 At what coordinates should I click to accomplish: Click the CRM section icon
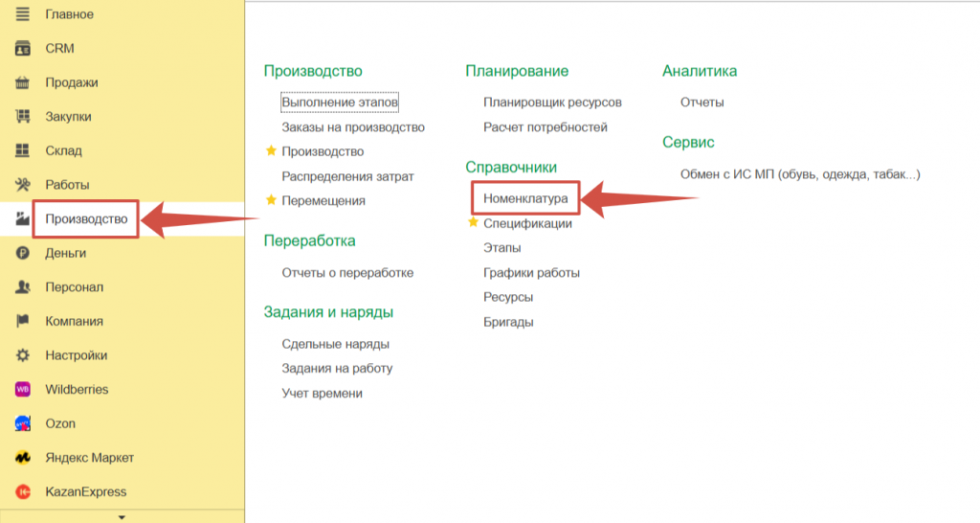tap(23, 49)
